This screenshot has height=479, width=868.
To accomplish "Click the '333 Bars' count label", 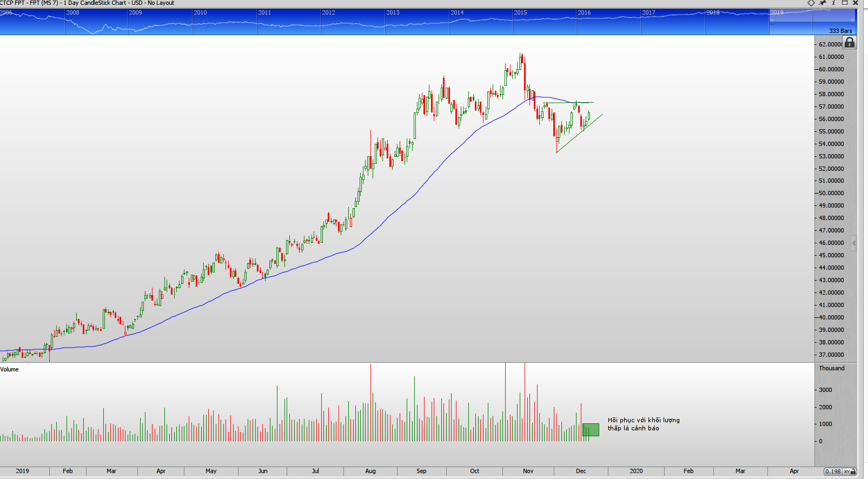I will tap(840, 31).
